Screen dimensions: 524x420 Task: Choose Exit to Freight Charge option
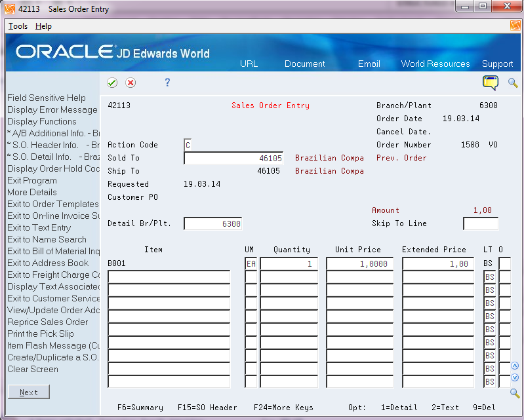click(53, 275)
